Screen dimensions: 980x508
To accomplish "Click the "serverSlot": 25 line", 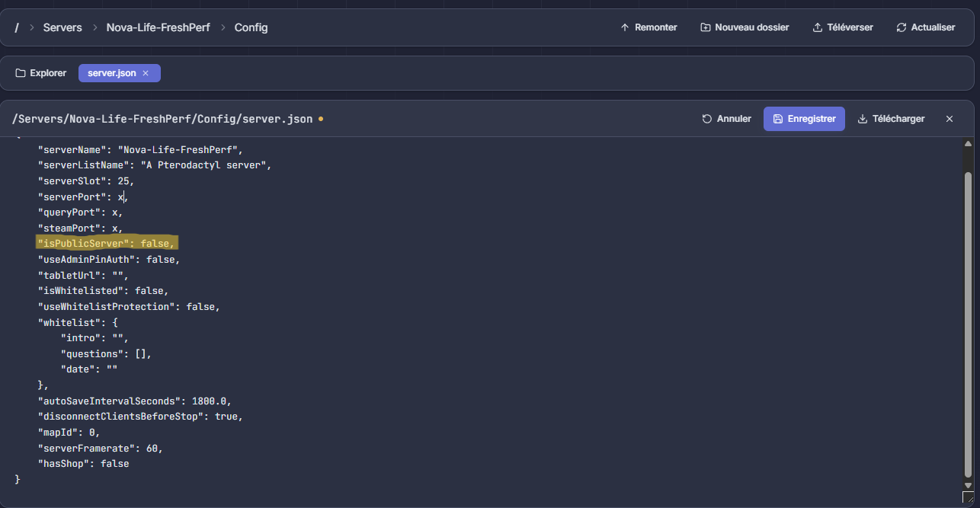I will [x=86, y=181].
